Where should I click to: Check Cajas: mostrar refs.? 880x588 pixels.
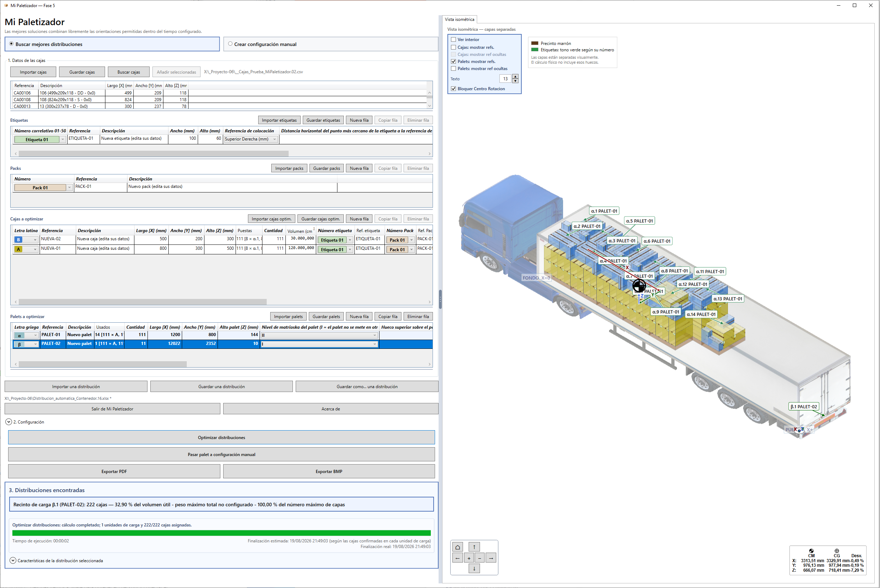point(453,47)
